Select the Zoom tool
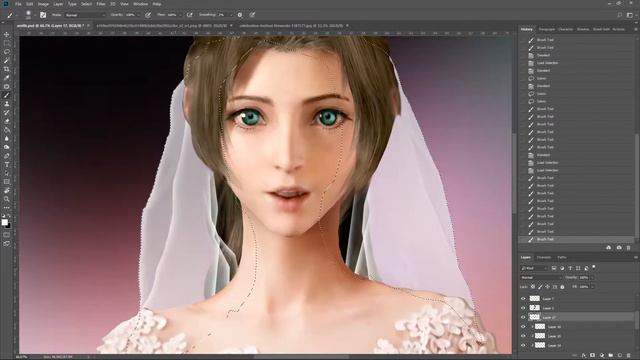640x360 pixels. [7, 199]
